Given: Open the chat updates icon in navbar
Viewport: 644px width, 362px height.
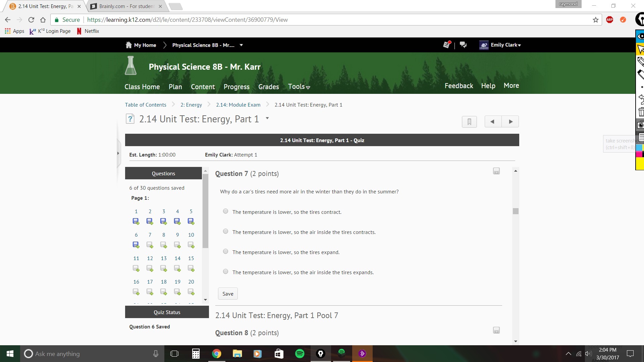Looking at the screenshot, I should point(463,45).
